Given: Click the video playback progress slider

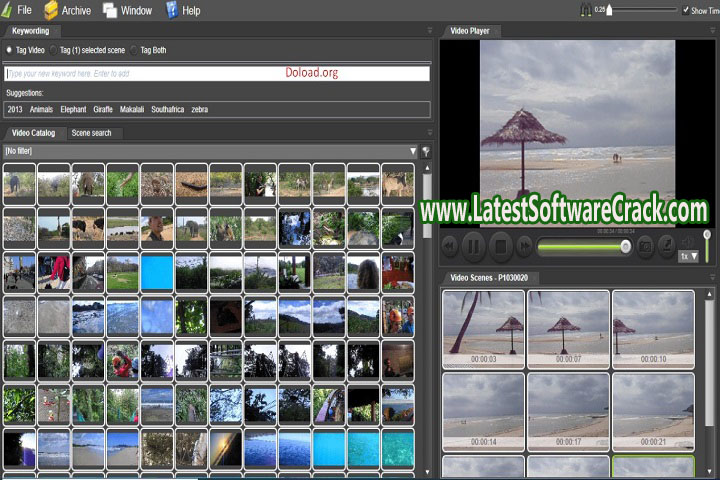Looking at the screenshot, I should 582,246.
